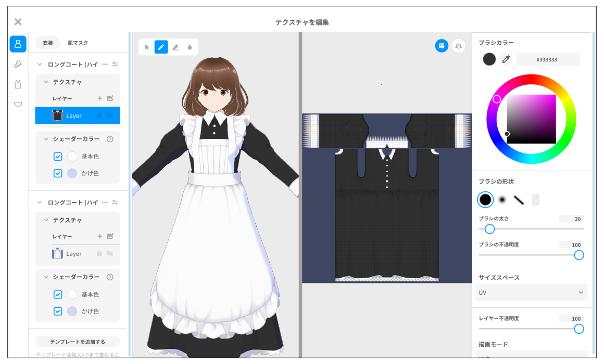Hide the white-apron Layer
This screenshot has width=604, height=364.
click(x=110, y=254)
